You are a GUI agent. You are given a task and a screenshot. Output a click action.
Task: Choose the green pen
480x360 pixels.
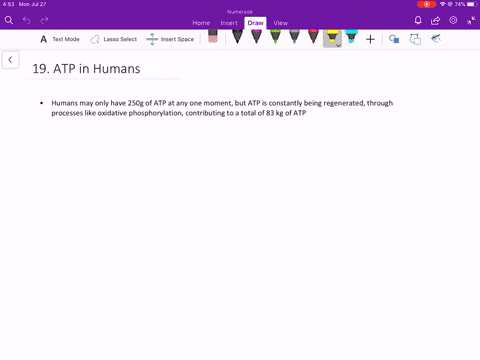pyautogui.click(x=275, y=37)
